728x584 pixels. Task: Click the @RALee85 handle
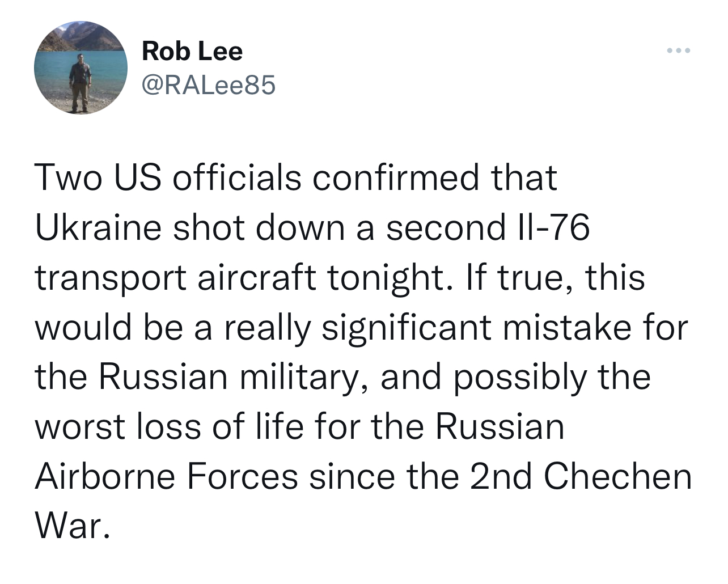tap(209, 85)
